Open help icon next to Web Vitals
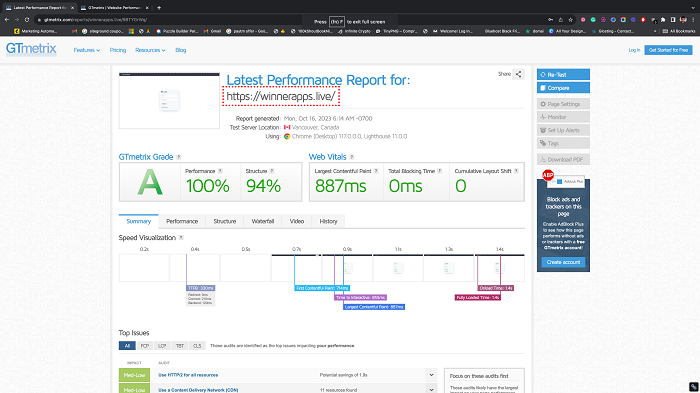 352,157
